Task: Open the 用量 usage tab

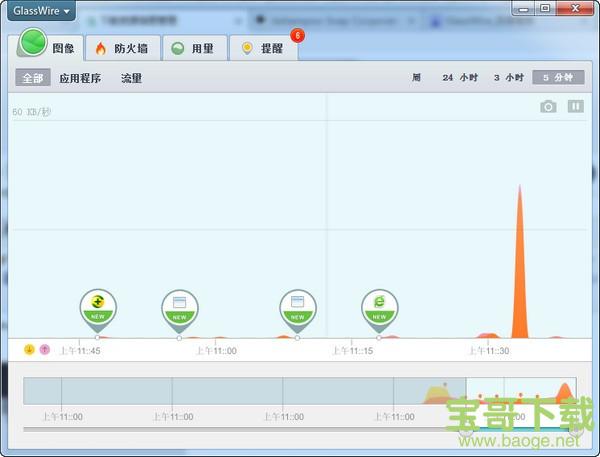Action: (x=195, y=48)
